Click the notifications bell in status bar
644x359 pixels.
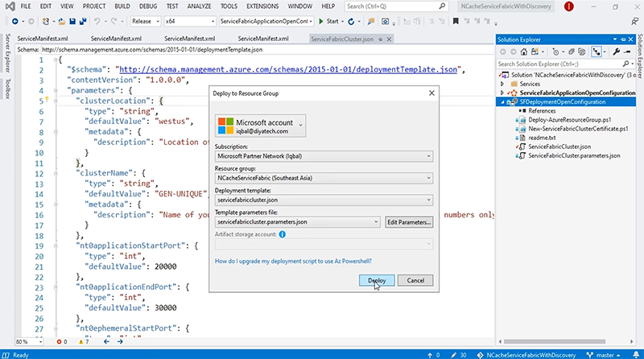pyautogui.click(x=636, y=355)
